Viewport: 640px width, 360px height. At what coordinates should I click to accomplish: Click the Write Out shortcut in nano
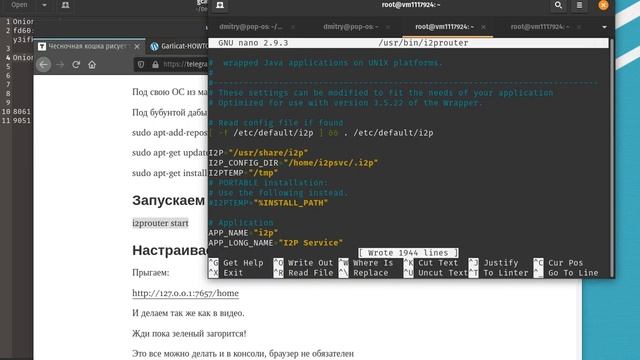tap(304, 263)
